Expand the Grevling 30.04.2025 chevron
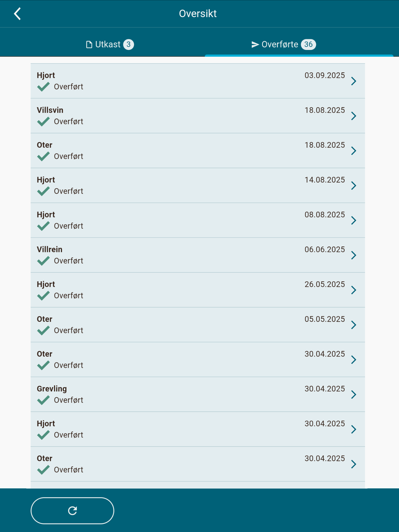399x532 pixels. 354,395
